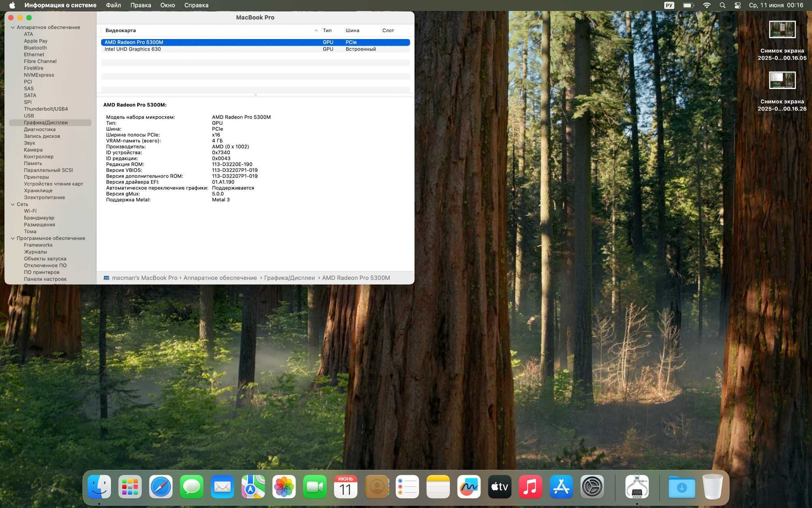
Task: Show battery status in menu bar
Action: pos(689,5)
